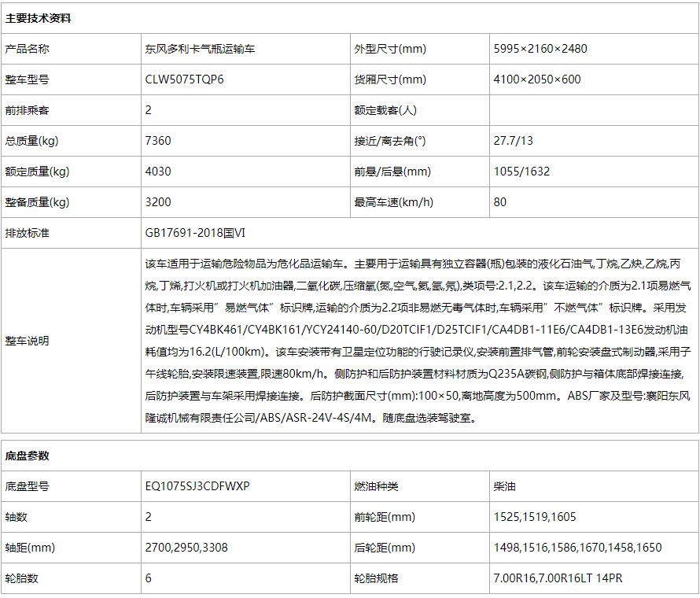Click the rear track value 1498,1516,1586,1670,1458,1650
Image resolution: width=700 pixels, height=598 pixels.
click(577, 548)
